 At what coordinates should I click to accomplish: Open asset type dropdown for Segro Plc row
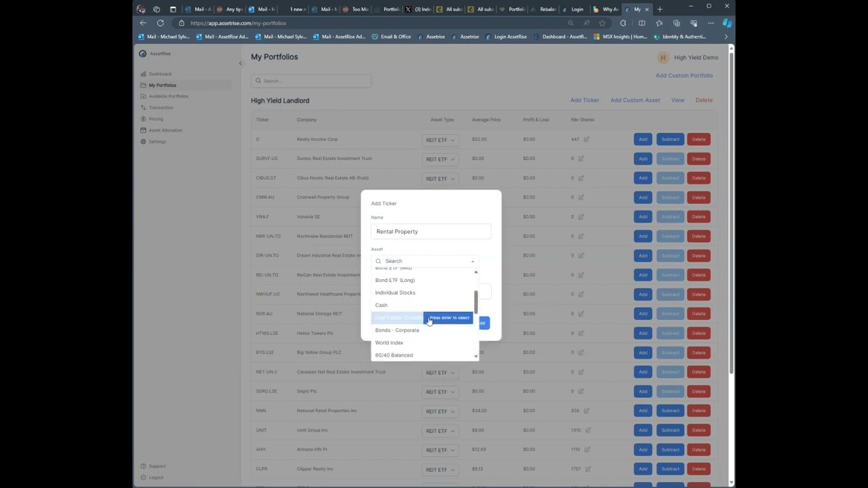pyautogui.click(x=440, y=392)
